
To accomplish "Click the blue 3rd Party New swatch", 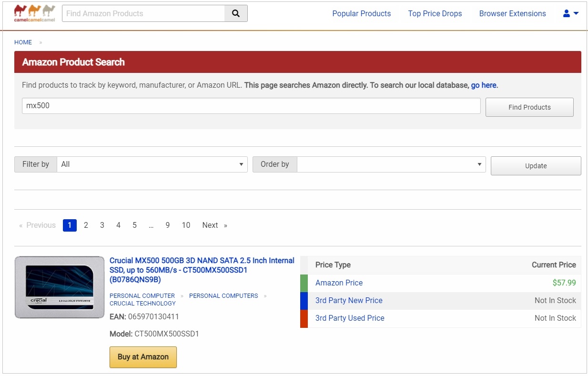I will coord(304,301).
